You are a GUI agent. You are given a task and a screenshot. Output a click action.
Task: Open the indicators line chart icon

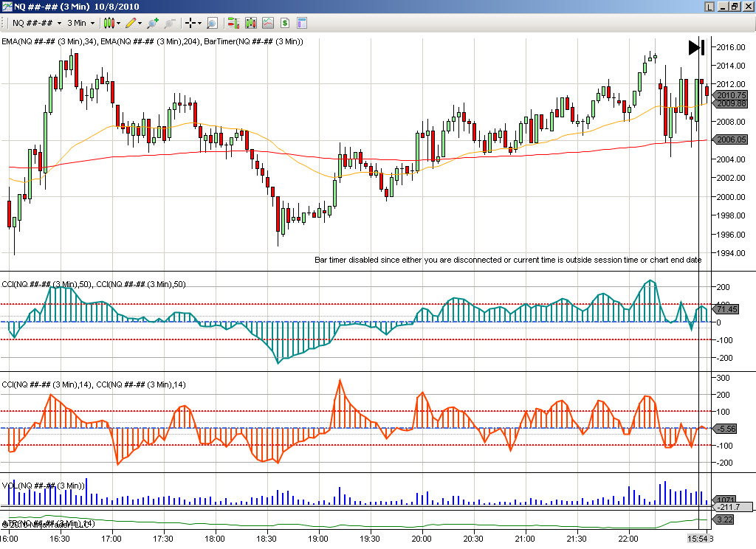(x=267, y=23)
